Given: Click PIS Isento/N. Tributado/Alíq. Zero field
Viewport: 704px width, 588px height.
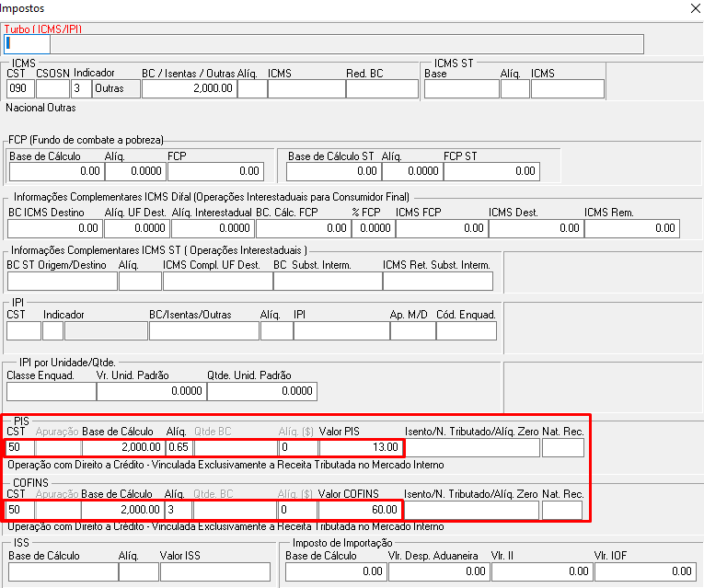Looking at the screenshot, I should point(472,447).
